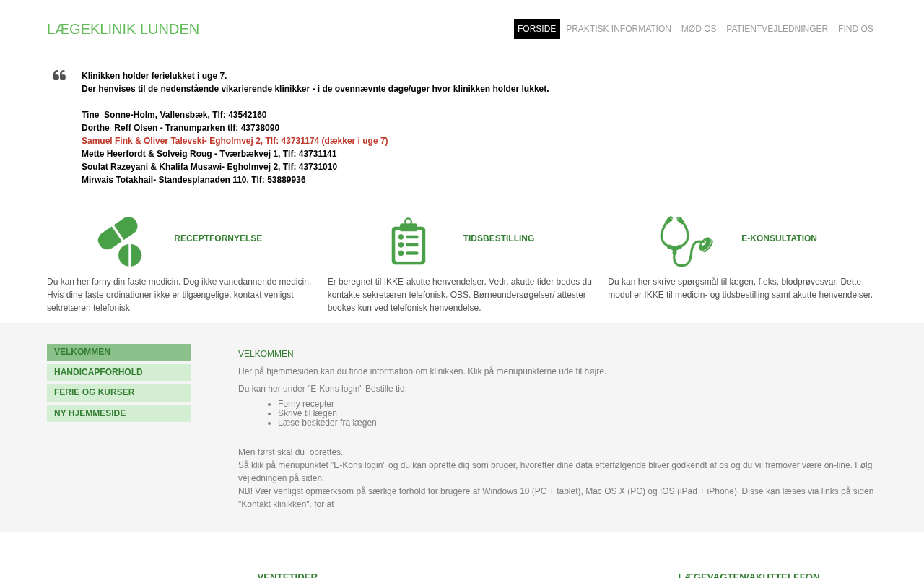This screenshot has height=578, width=924.
Task: Click 'Klinikken holder ferielukket i uge 7.' text
Action: [154, 76]
